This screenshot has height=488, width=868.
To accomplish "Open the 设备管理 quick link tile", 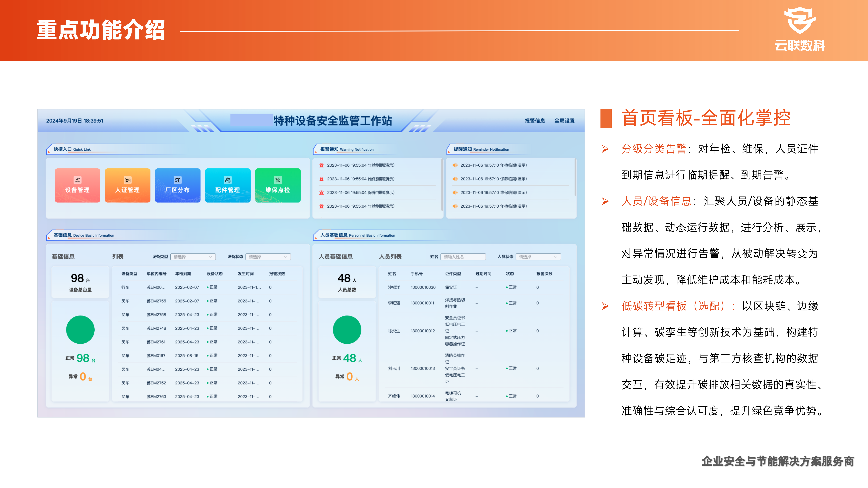I will tap(77, 185).
